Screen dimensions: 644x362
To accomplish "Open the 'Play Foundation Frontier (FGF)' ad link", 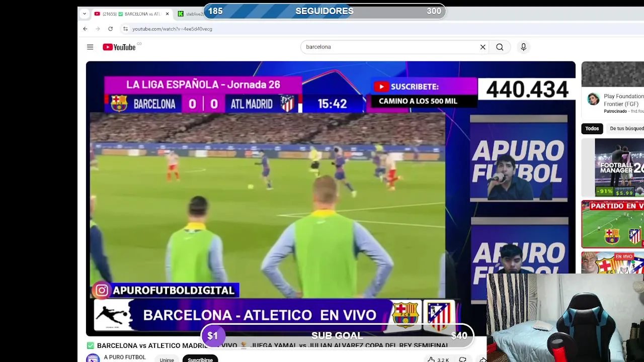I will pos(624,100).
